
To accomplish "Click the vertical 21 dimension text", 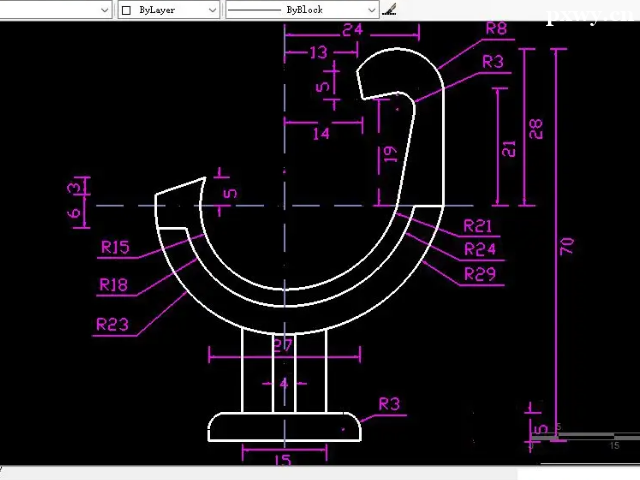I will click(509, 148).
